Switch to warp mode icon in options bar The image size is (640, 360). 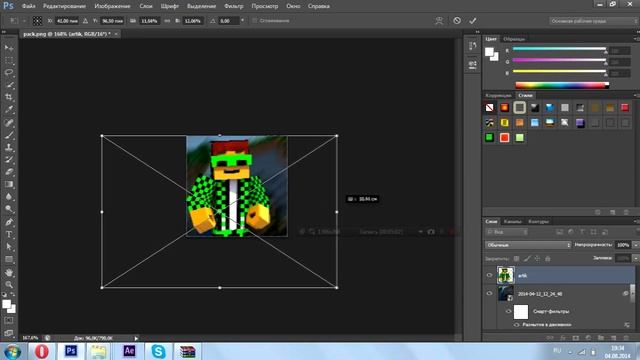(439, 20)
